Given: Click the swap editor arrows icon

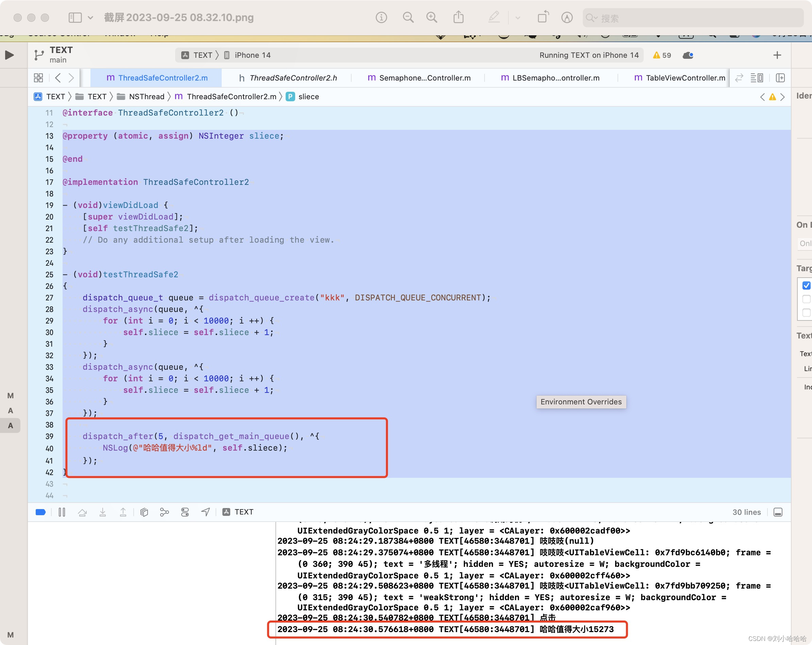Looking at the screenshot, I should pos(739,78).
